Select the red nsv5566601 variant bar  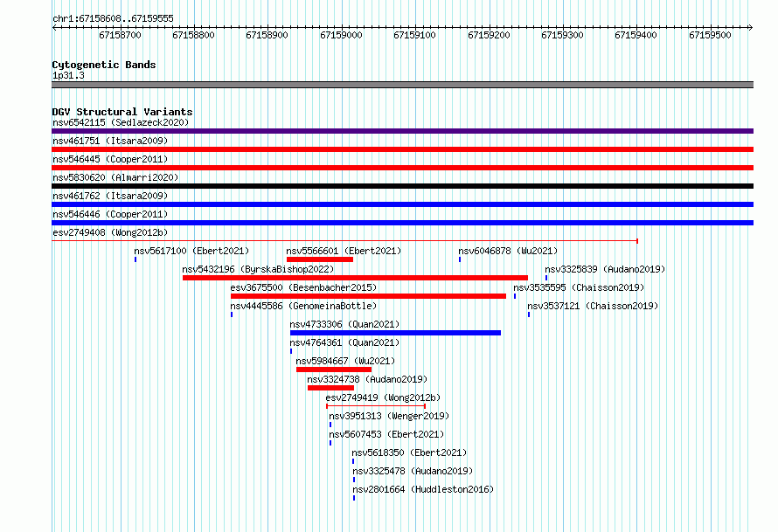(320, 259)
